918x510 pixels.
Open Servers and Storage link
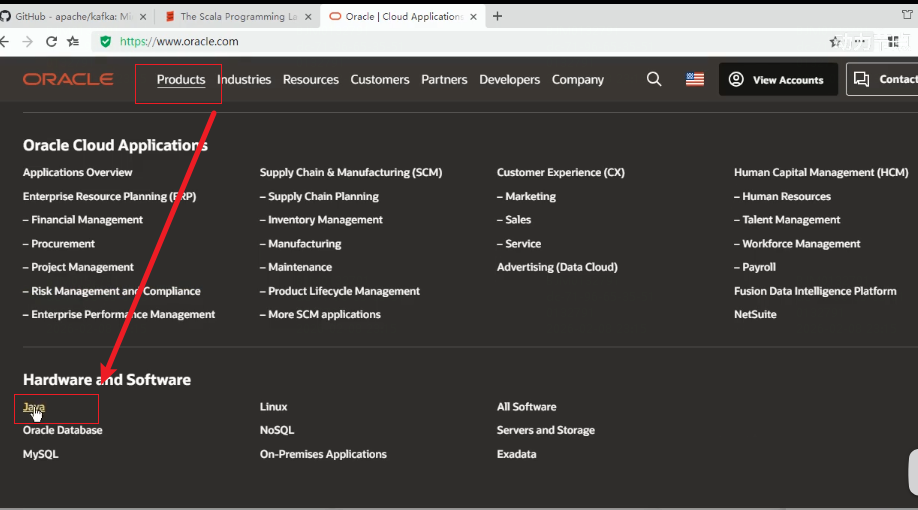(546, 430)
